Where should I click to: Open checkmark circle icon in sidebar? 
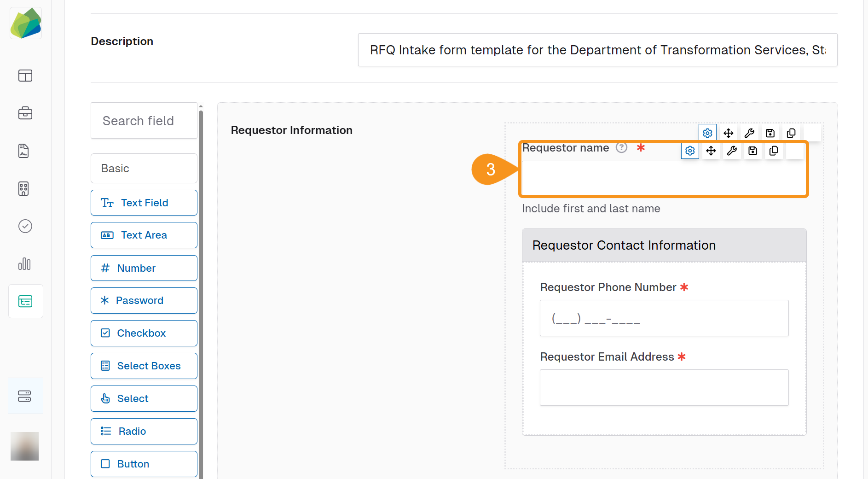[25, 226]
